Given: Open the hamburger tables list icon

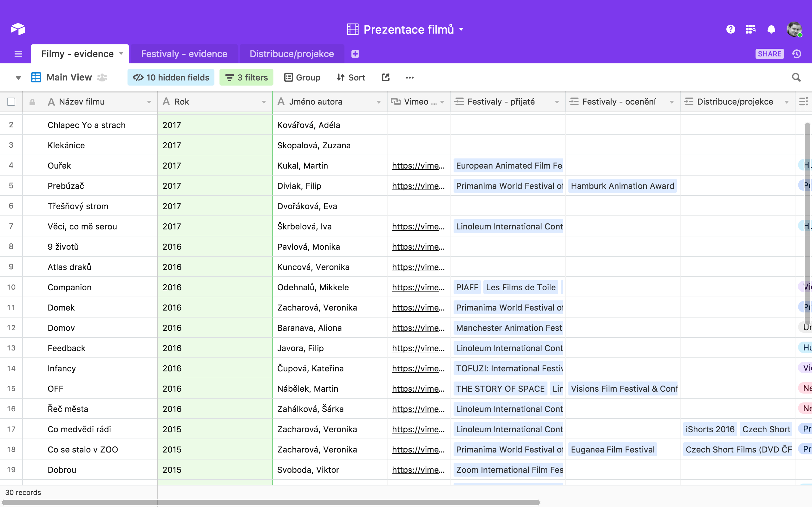Looking at the screenshot, I should pos(18,54).
